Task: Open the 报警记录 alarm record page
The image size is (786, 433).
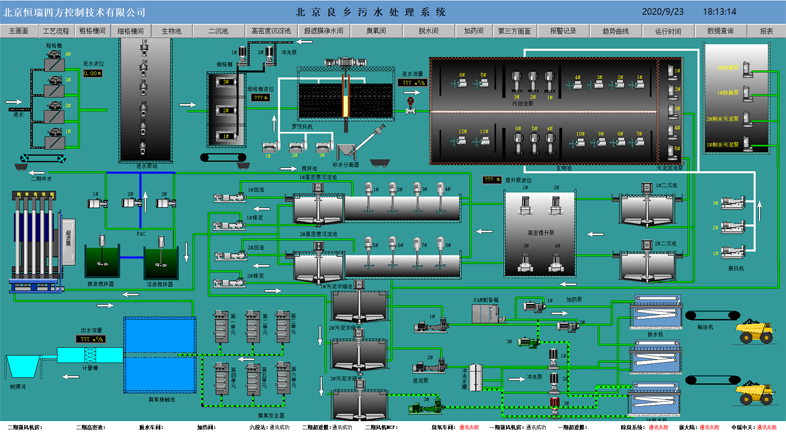Action: (563, 31)
